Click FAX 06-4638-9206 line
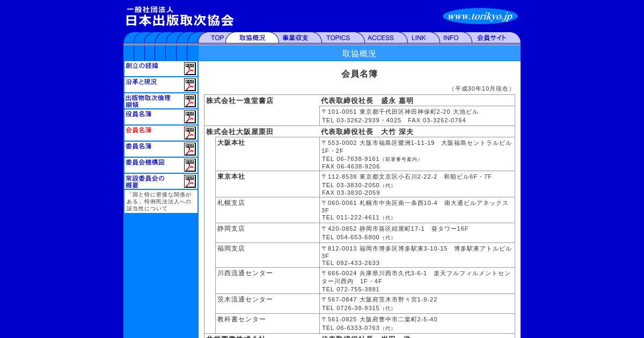The width and height of the screenshot is (644, 338). [351, 166]
